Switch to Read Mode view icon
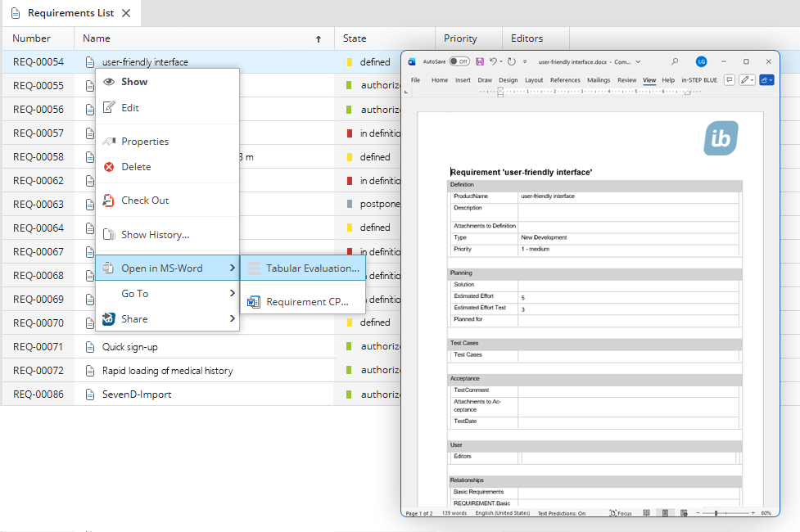 (x=647, y=513)
